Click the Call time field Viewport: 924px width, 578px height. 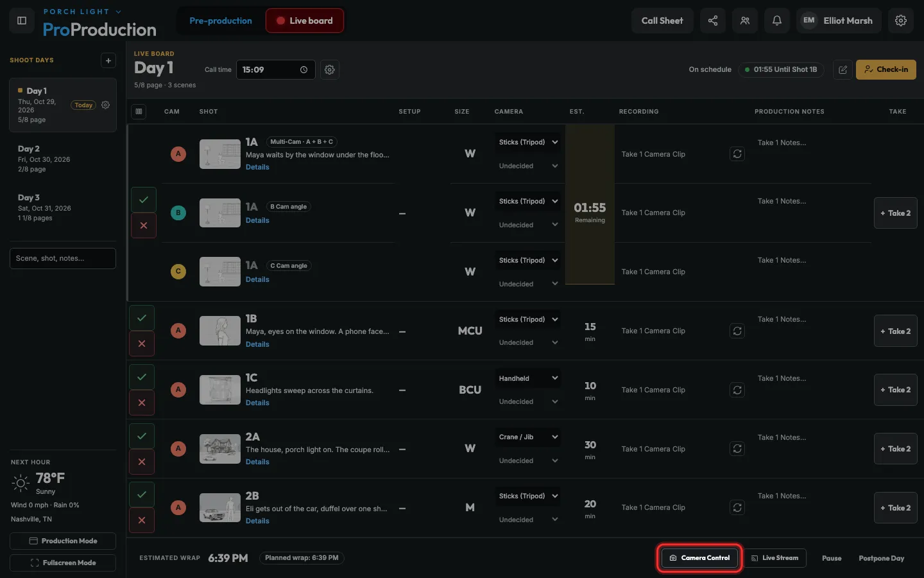(276, 69)
